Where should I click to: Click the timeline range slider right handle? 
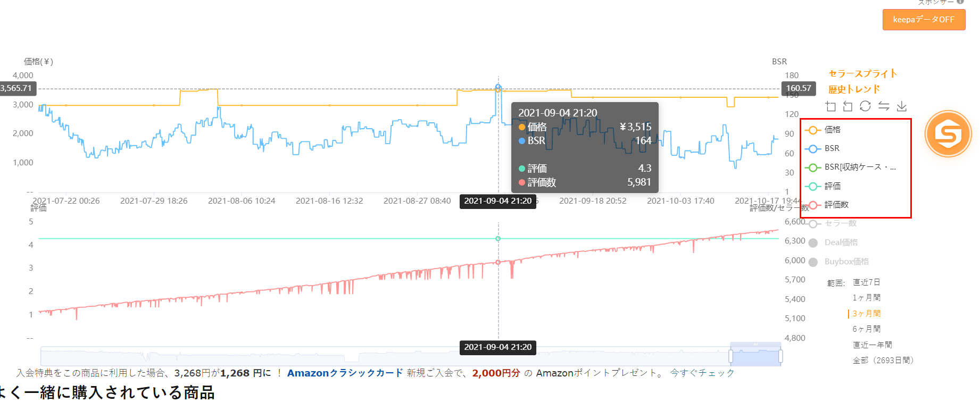[780, 356]
